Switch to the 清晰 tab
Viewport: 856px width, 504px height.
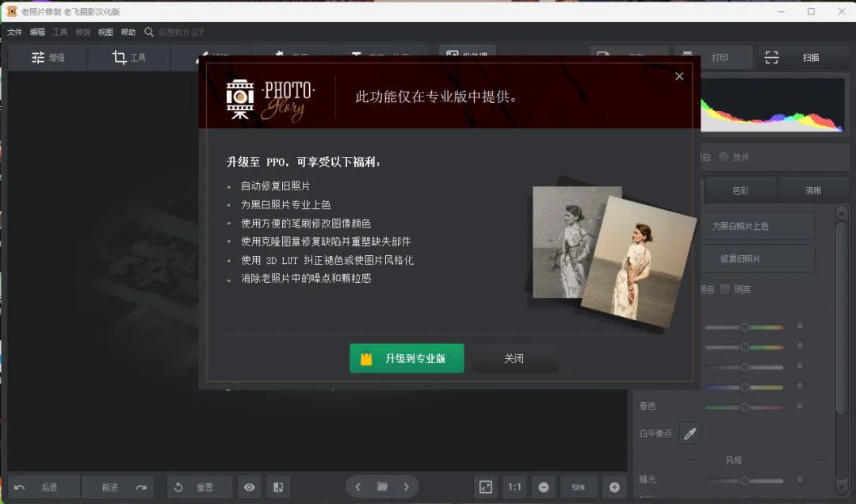(813, 190)
